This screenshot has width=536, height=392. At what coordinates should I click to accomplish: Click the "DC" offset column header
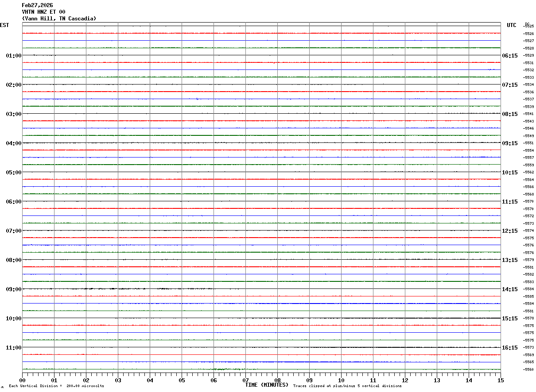527,24
